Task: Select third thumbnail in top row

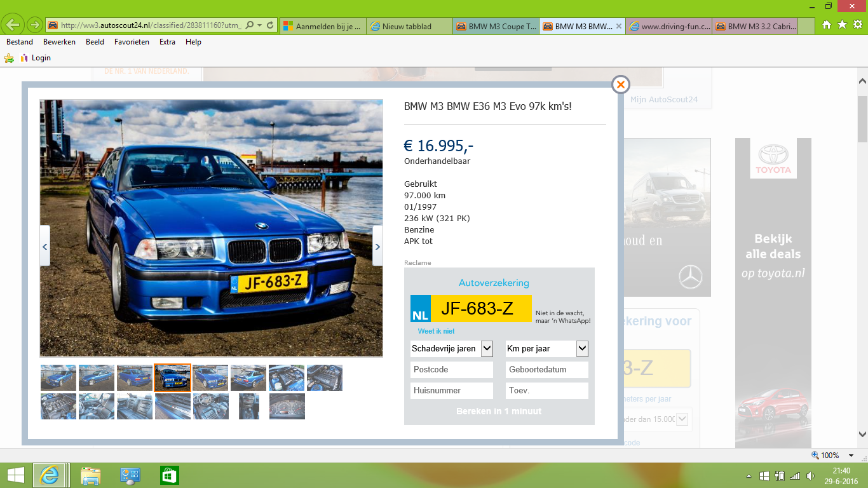Action: (x=135, y=377)
